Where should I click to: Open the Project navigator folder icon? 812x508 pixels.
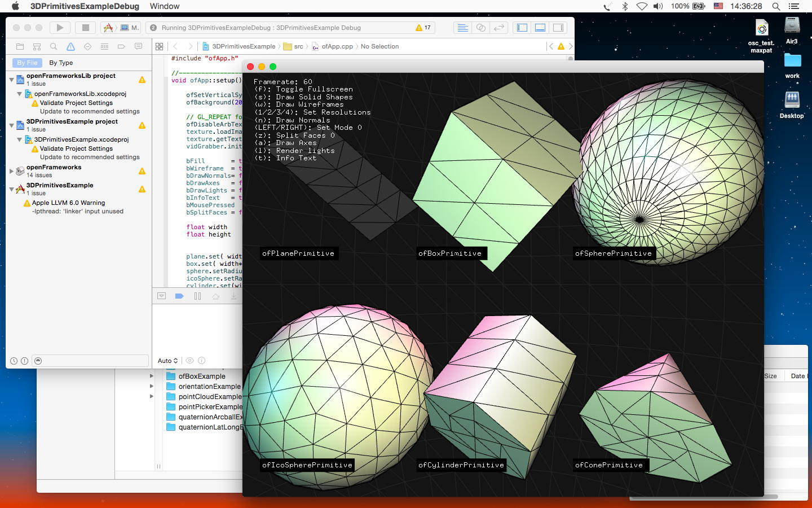coord(20,46)
